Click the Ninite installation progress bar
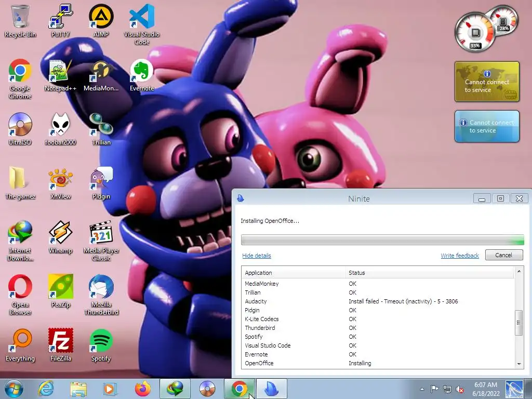The height and width of the screenshot is (399, 532). (x=382, y=240)
